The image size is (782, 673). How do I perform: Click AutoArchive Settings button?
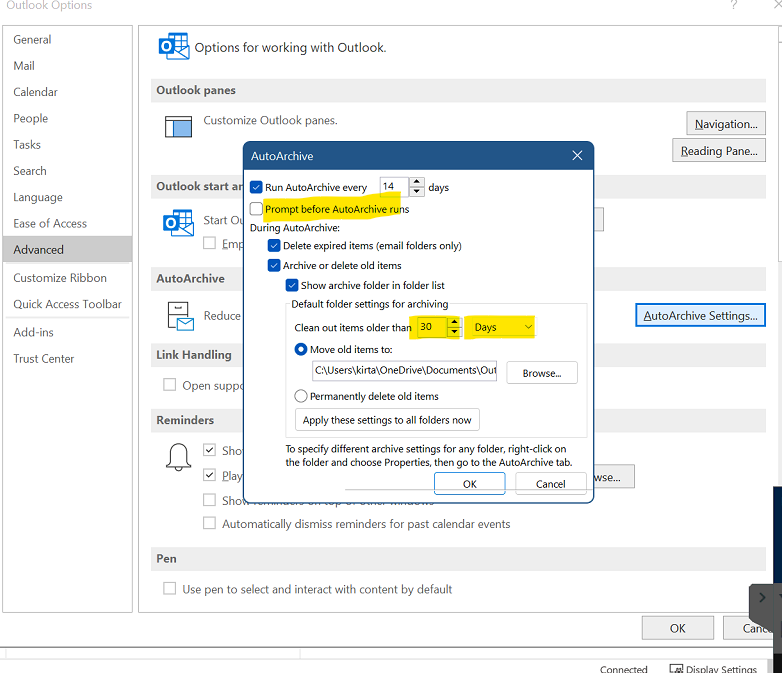(700, 315)
